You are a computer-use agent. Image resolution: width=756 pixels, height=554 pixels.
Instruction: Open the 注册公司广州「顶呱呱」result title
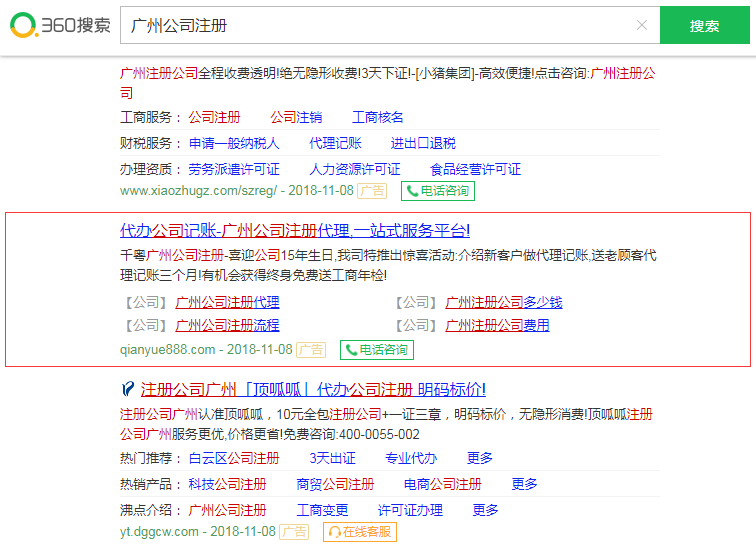point(312,389)
